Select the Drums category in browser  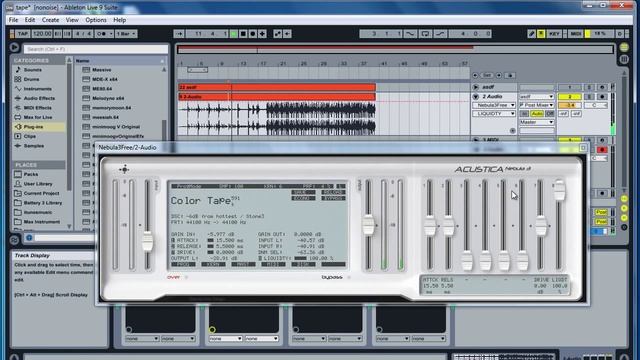point(31,79)
